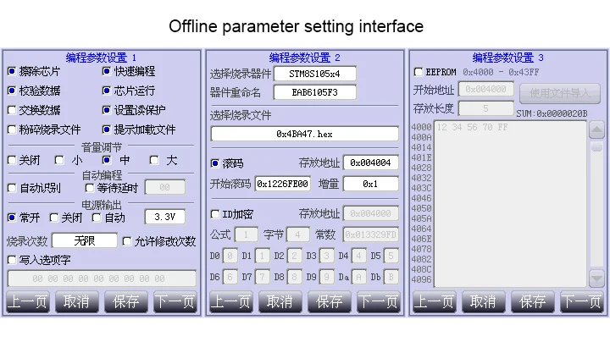Click 开始地址 start address field 0x004000
Image resolution: width=610 pixels, height=364 pixels.
coord(486,89)
